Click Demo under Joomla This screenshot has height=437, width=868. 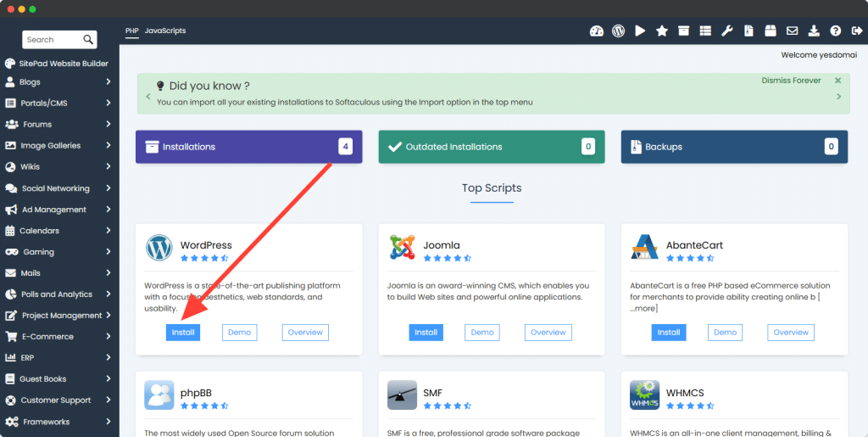[x=482, y=333]
